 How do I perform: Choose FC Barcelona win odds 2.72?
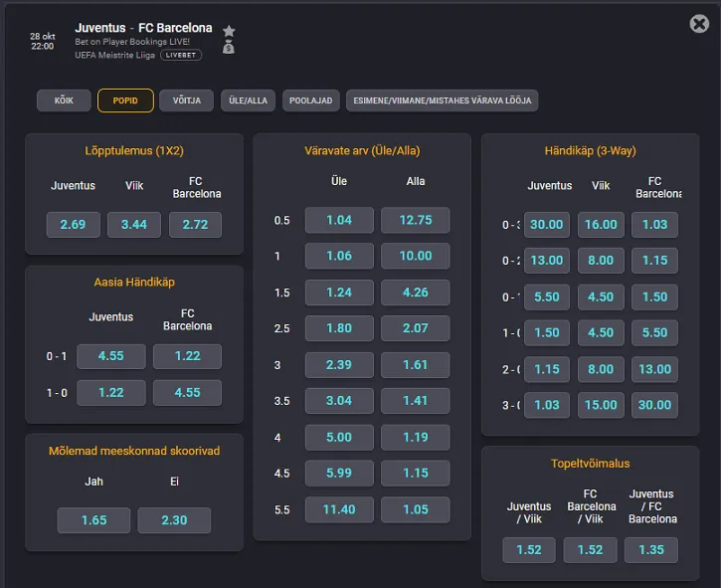click(x=195, y=225)
